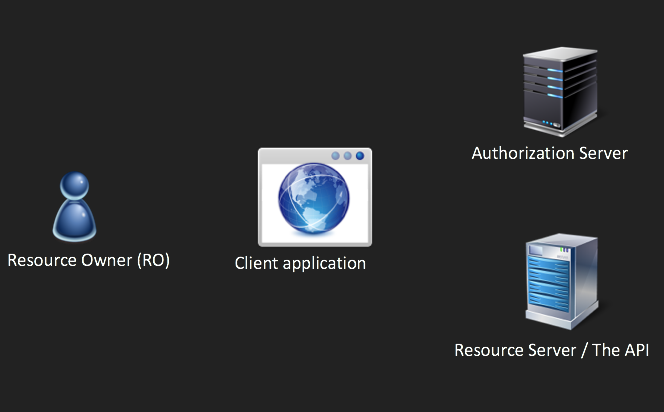
Task: Select the Client application browser window icon
Action: click(x=315, y=197)
